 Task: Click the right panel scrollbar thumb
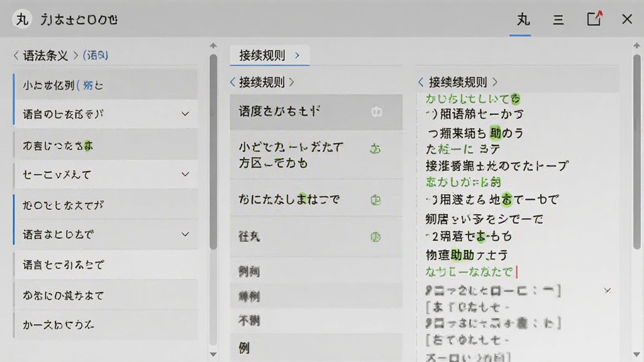tap(636, 152)
